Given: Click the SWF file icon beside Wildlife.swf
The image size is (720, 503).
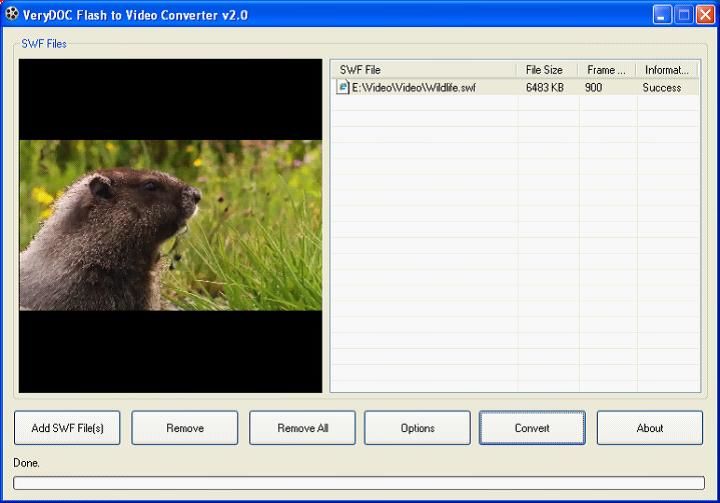Looking at the screenshot, I should 343,87.
